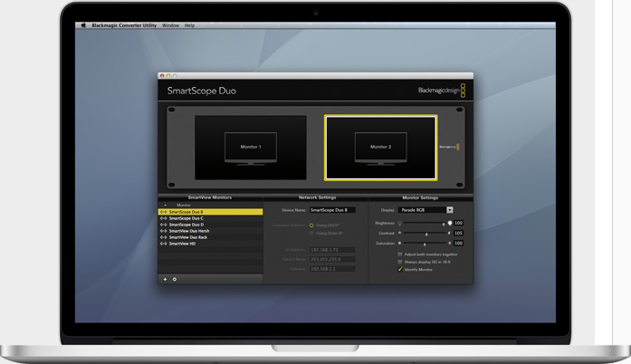Sort list by the Monitor column header
631x364 pixels.
(184, 205)
